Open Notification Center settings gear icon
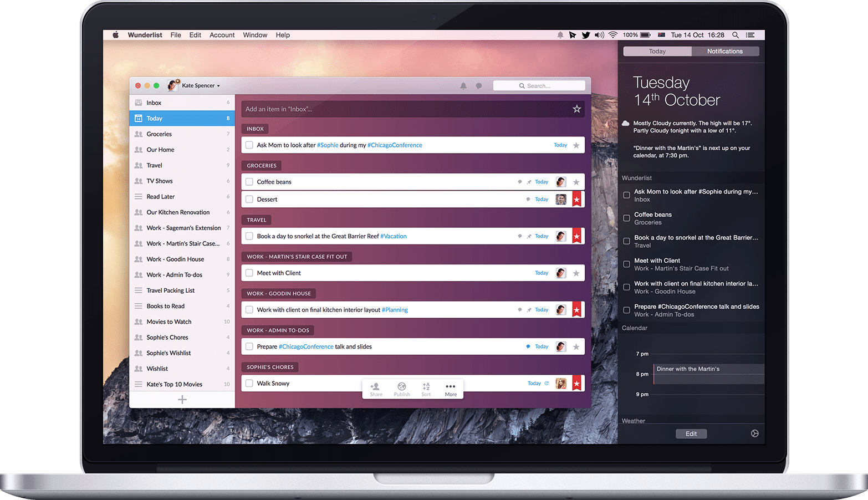This screenshot has width=868, height=500. (x=754, y=433)
